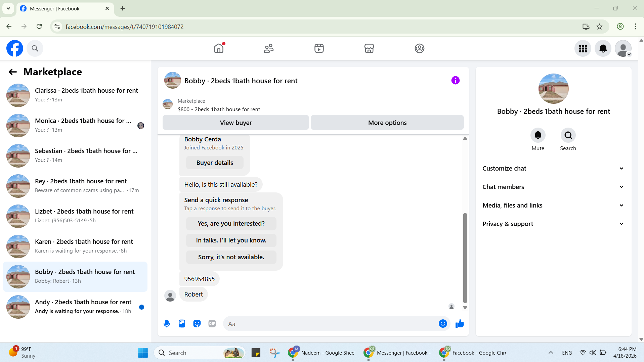Open the GIF picker icon
The image size is (644, 362).
[212, 324]
